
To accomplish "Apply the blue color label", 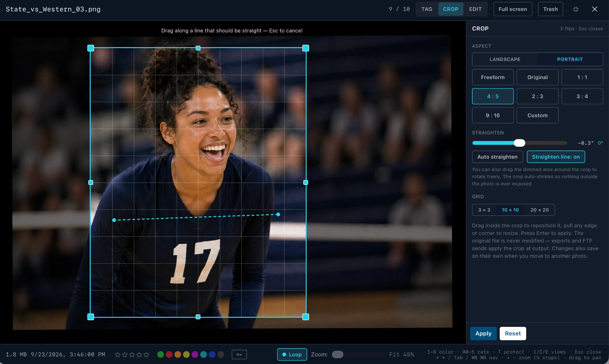I will pos(212,355).
